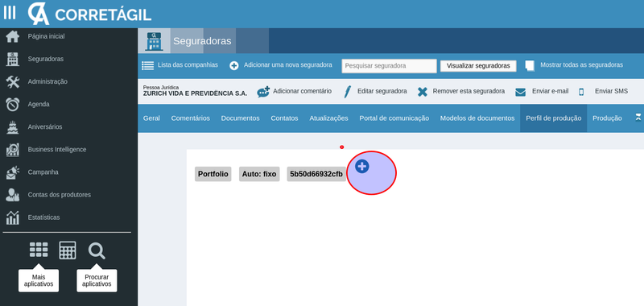
Task: Click Procurar aplicativos tooltip label
Action: [x=97, y=280]
